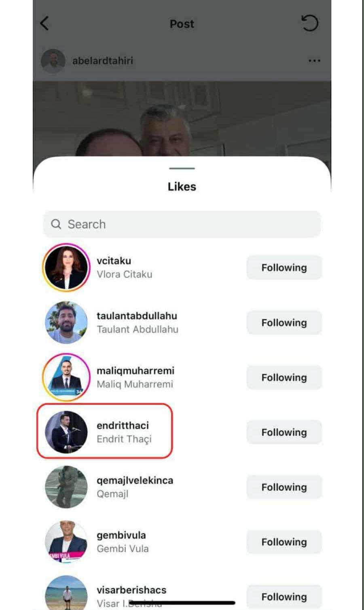Open abelardtahiri's profile avatar
This screenshot has height=610, width=364.
(x=53, y=61)
